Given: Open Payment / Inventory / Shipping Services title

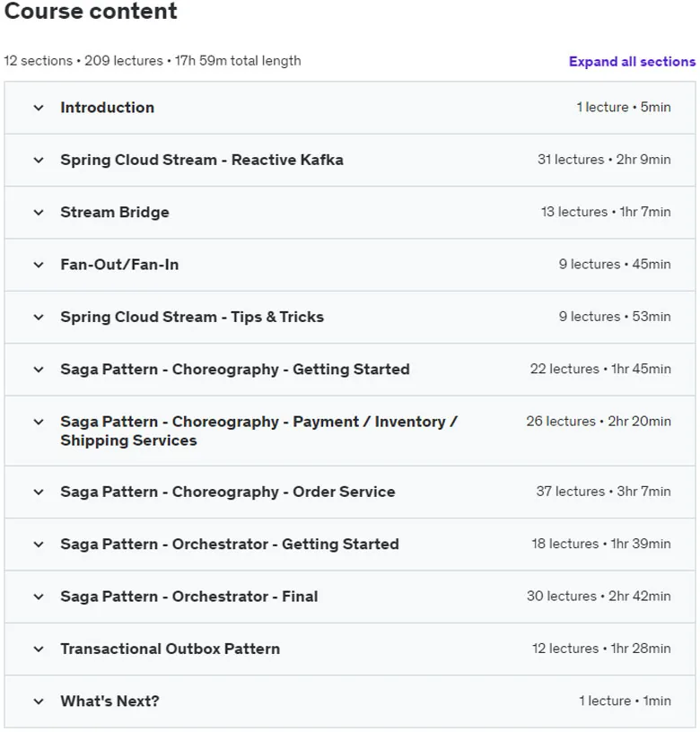Looking at the screenshot, I should coord(258,431).
